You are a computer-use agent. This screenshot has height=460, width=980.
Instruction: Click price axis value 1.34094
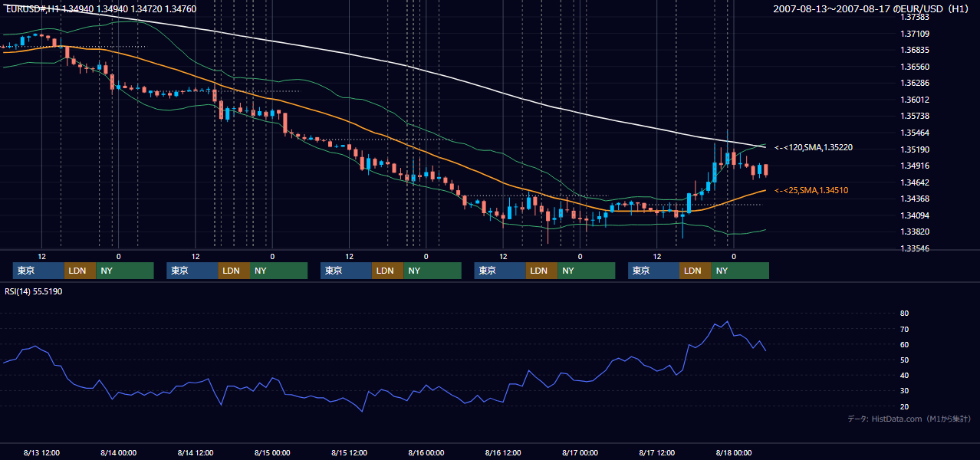(915, 215)
